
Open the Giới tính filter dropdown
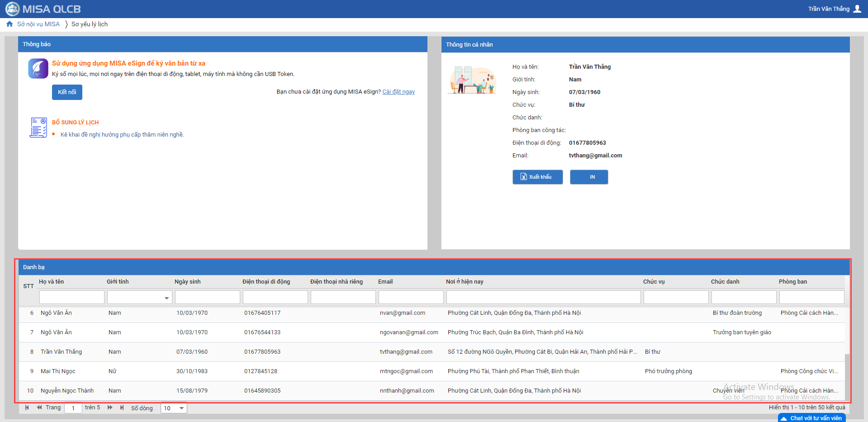(166, 298)
